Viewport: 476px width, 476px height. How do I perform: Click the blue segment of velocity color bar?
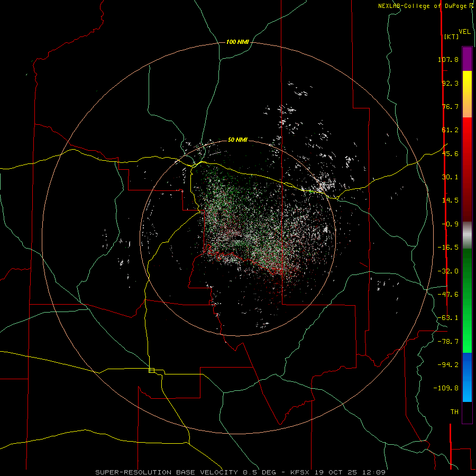pyautogui.click(x=467, y=377)
